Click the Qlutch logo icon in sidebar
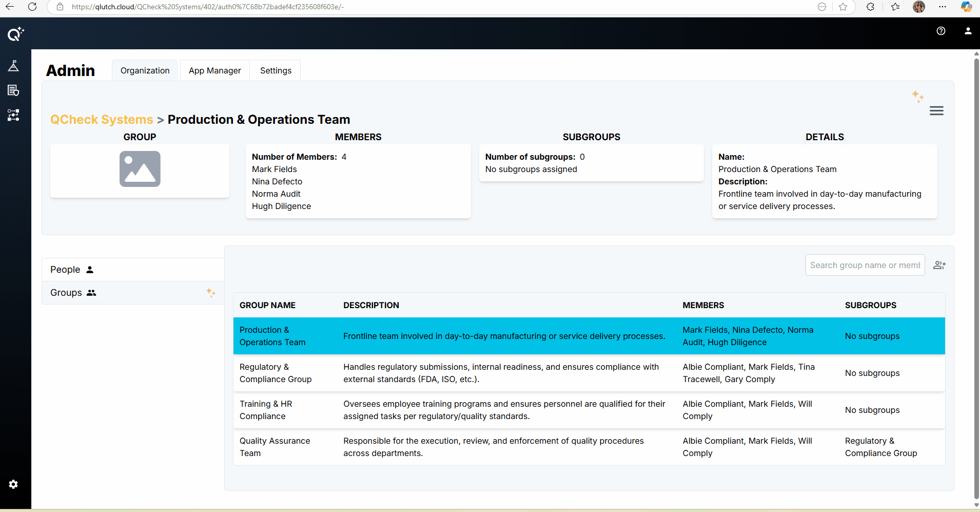 click(15, 34)
